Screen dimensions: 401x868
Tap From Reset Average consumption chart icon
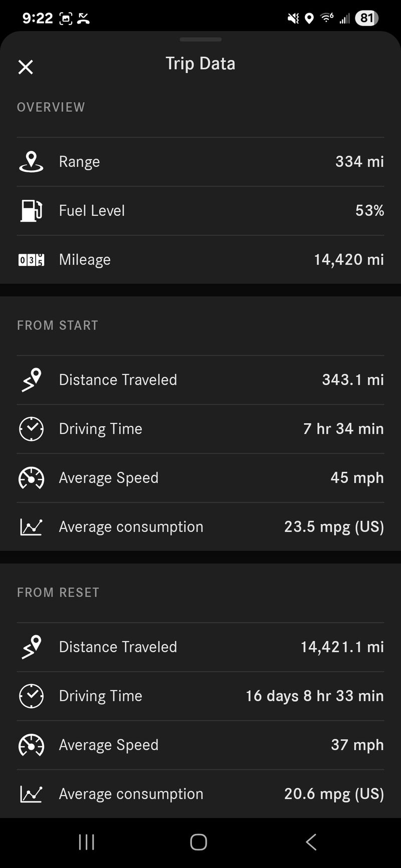(x=31, y=793)
